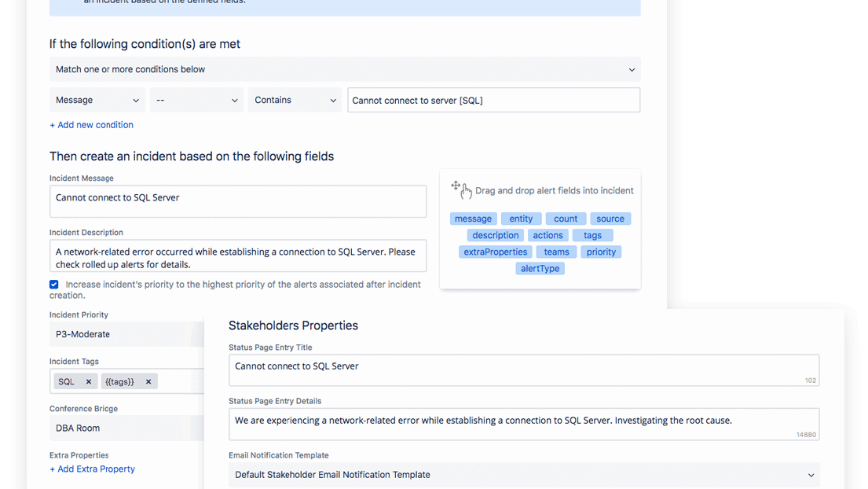Image resolution: width=868 pixels, height=489 pixels.
Task: Select the message alert field chip
Action: tap(473, 219)
